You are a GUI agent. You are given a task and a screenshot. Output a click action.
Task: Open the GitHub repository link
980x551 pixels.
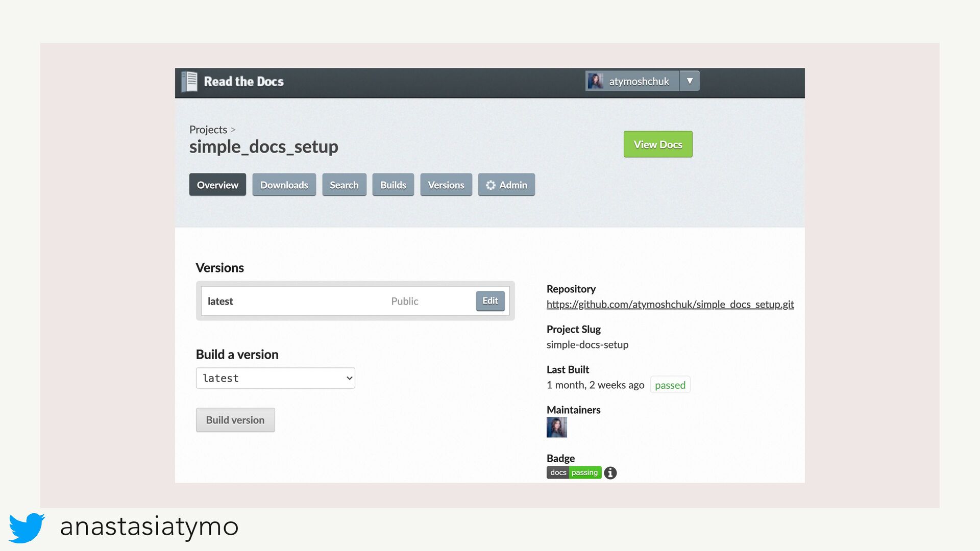pyautogui.click(x=670, y=305)
